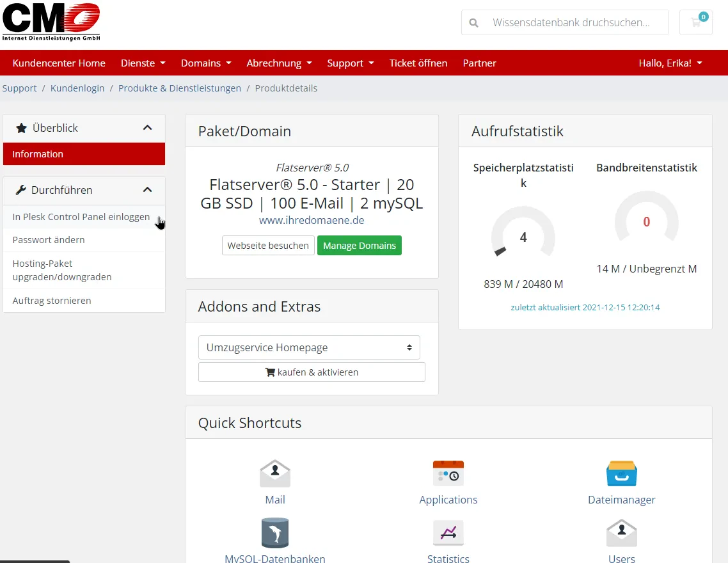Click the star icon beside Überblick

click(21, 128)
